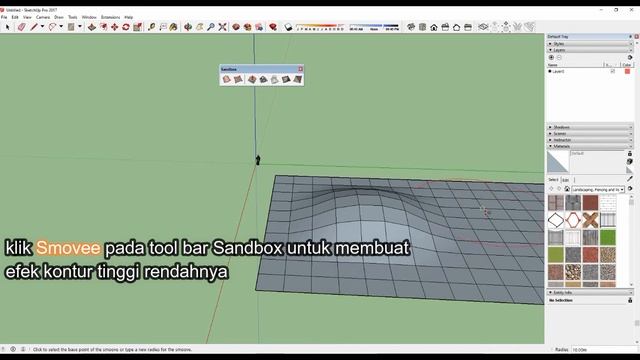
Task: Click the Delete Layer minus button
Action: coord(559,58)
